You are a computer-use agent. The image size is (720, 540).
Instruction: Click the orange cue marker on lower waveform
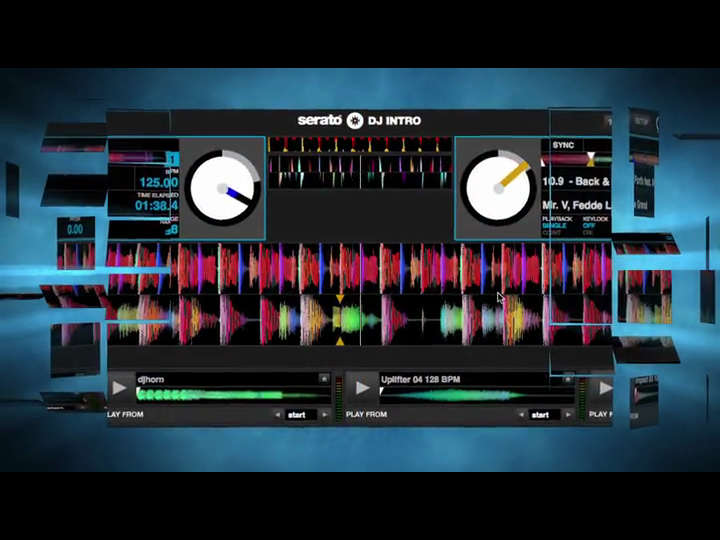point(340,299)
